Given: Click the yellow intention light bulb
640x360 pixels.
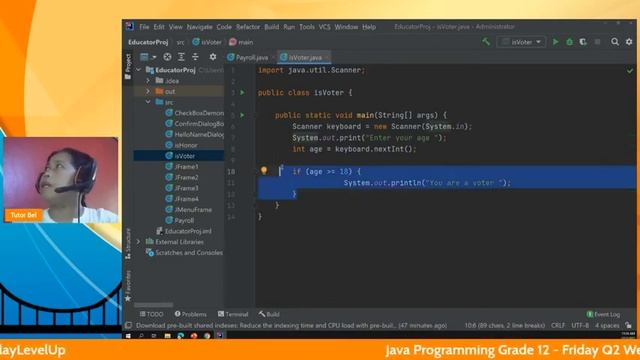Looking at the screenshot, I should 264,171.
